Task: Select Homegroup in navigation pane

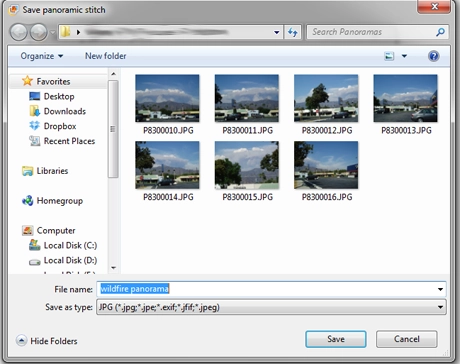Action: pos(60,201)
